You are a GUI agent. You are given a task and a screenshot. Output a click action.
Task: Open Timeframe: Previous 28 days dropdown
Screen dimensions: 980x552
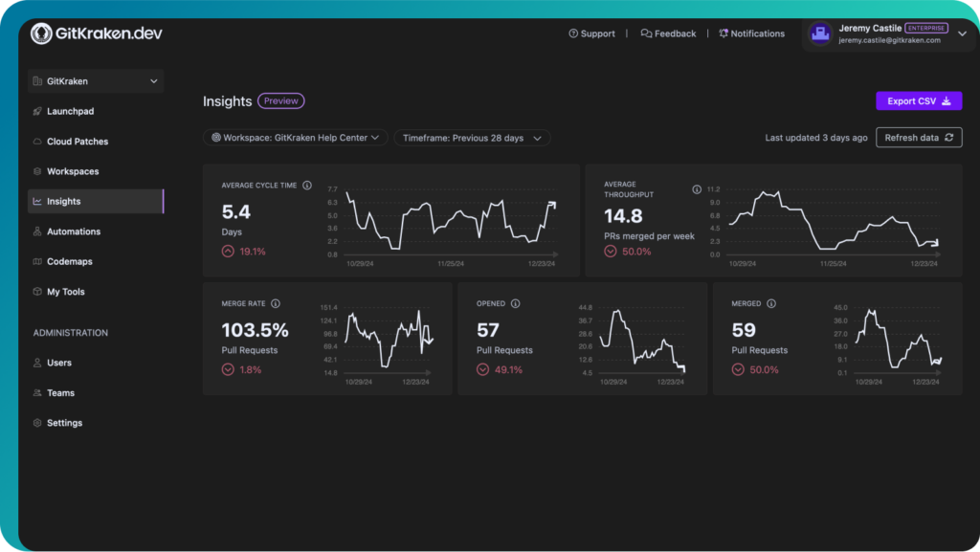[472, 138]
